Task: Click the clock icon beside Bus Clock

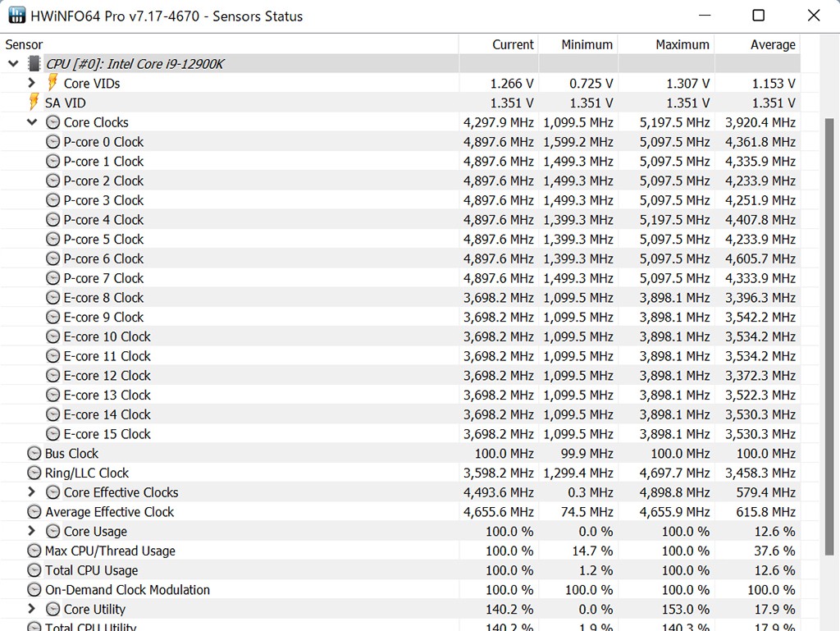Action: point(34,454)
